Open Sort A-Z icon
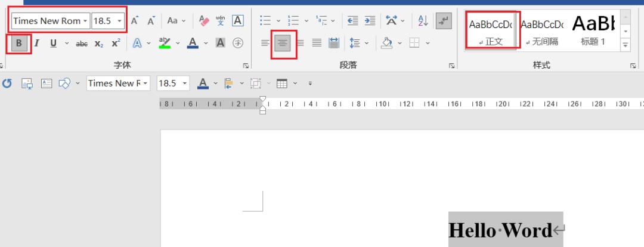This screenshot has width=644, height=247. point(423,20)
